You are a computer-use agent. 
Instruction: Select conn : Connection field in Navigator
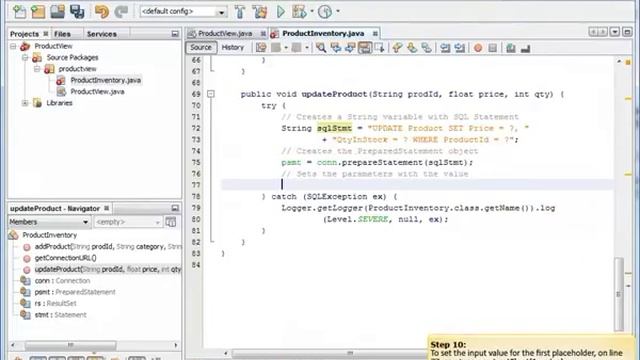62,281
